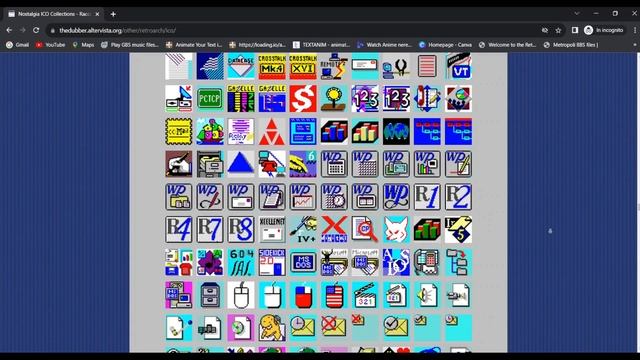Image resolution: width=640 pixels, height=360 pixels.
Task: Click the white mouse icon on white background
Action: [241, 295]
